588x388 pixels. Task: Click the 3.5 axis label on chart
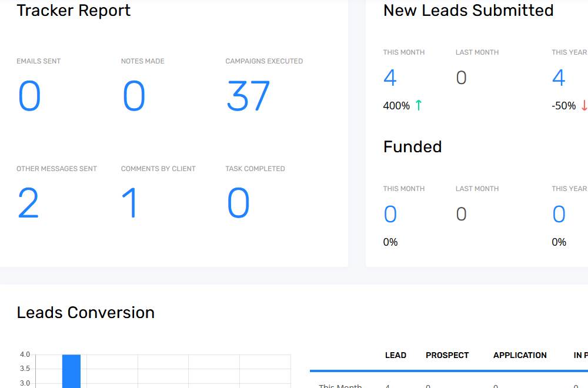[25, 369]
